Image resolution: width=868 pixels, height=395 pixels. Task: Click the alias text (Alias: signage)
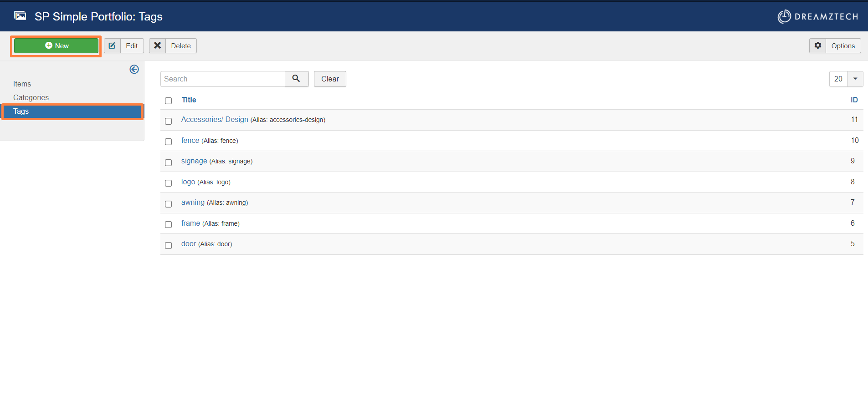pos(231,162)
